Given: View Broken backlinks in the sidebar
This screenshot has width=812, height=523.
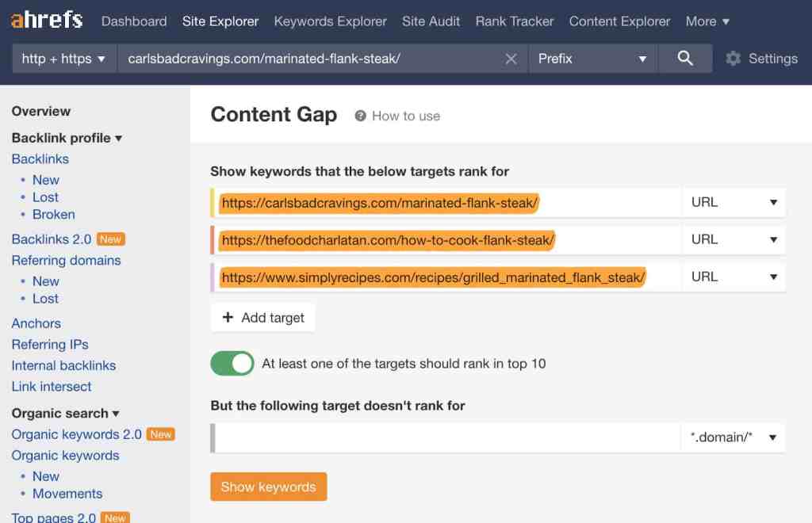Looking at the screenshot, I should (x=53, y=214).
